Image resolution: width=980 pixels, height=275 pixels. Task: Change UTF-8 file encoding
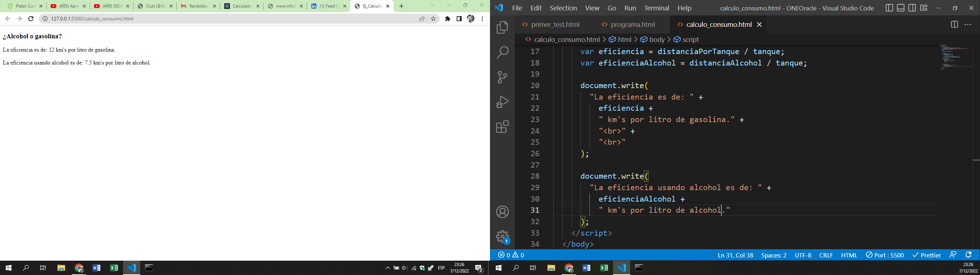tap(803, 255)
